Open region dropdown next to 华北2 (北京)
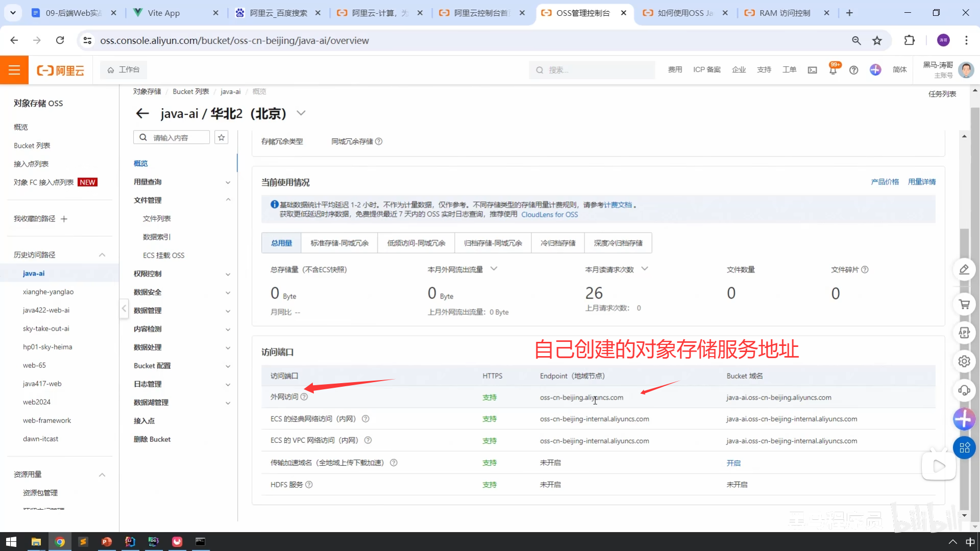This screenshot has height=551, width=980. (301, 113)
